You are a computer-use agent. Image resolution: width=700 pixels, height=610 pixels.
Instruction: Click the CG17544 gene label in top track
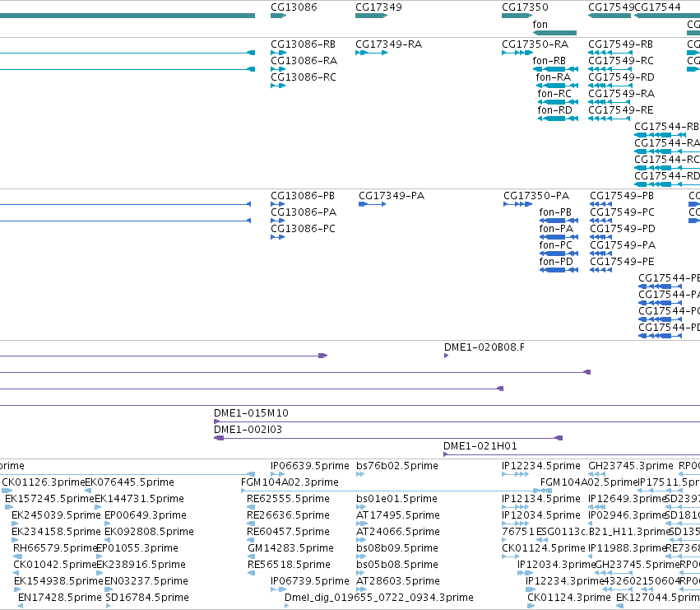(657, 7)
